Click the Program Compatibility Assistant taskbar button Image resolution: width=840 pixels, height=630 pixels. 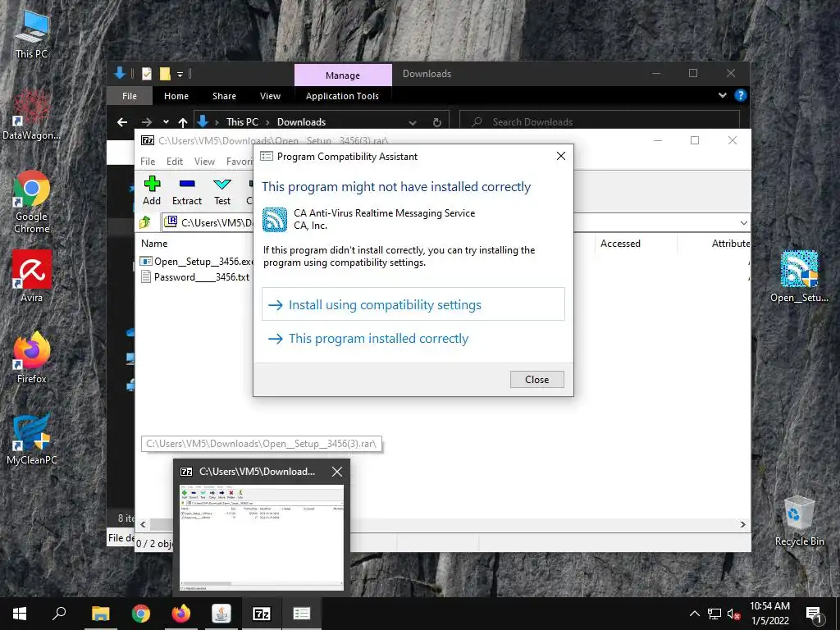click(302, 614)
